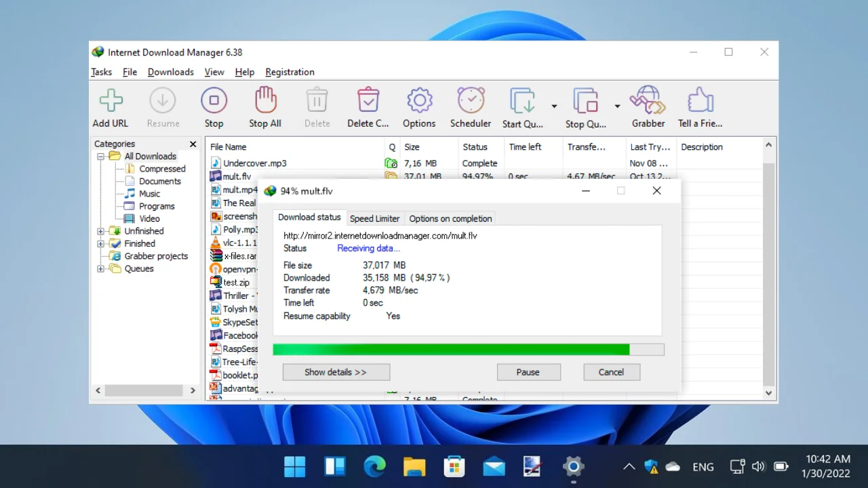Open Start Queue dropdown arrow
The image size is (868, 488).
click(x=554, y=106)
